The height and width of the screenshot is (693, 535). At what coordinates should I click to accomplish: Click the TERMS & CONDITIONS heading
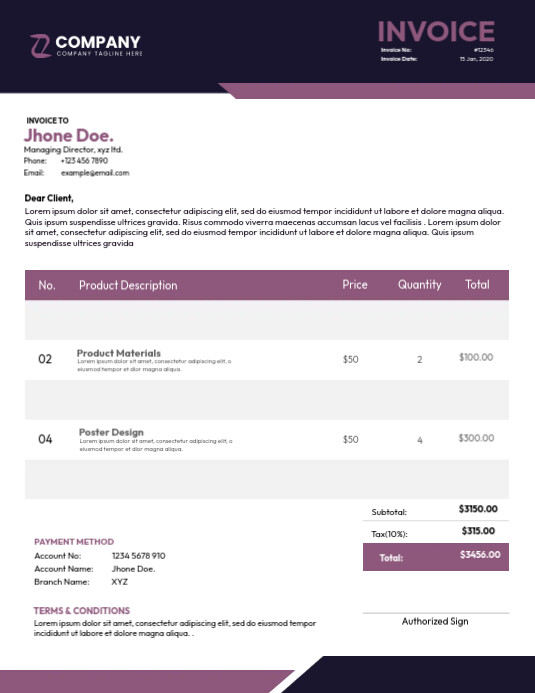tap(82, 610)
